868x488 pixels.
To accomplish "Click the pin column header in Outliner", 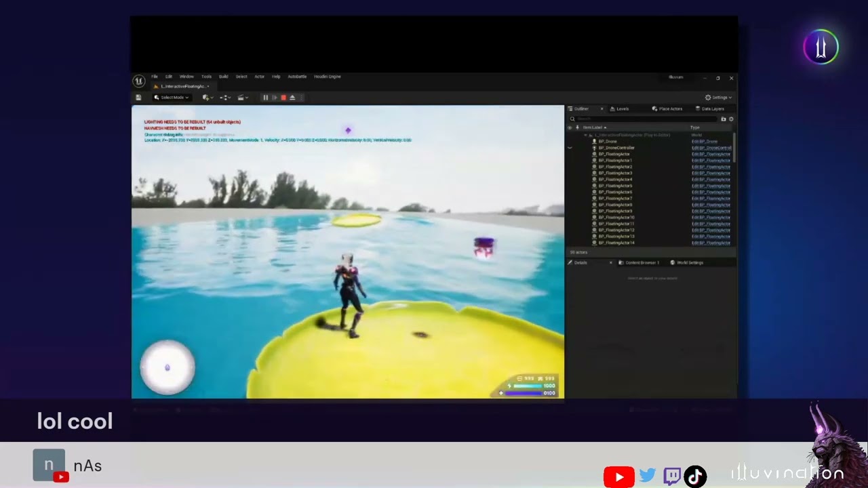I will pyautogui.click(x=577, y=127).
